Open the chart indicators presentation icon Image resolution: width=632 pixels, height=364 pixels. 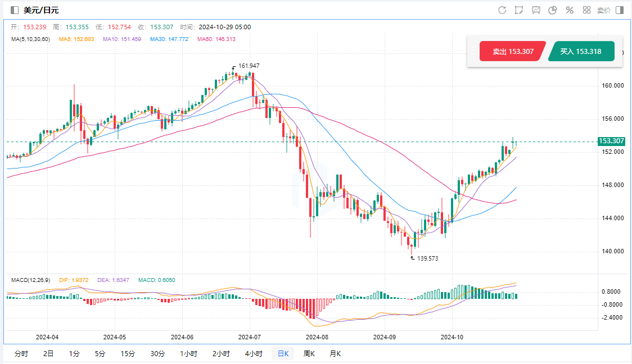(x=536, y=10)
